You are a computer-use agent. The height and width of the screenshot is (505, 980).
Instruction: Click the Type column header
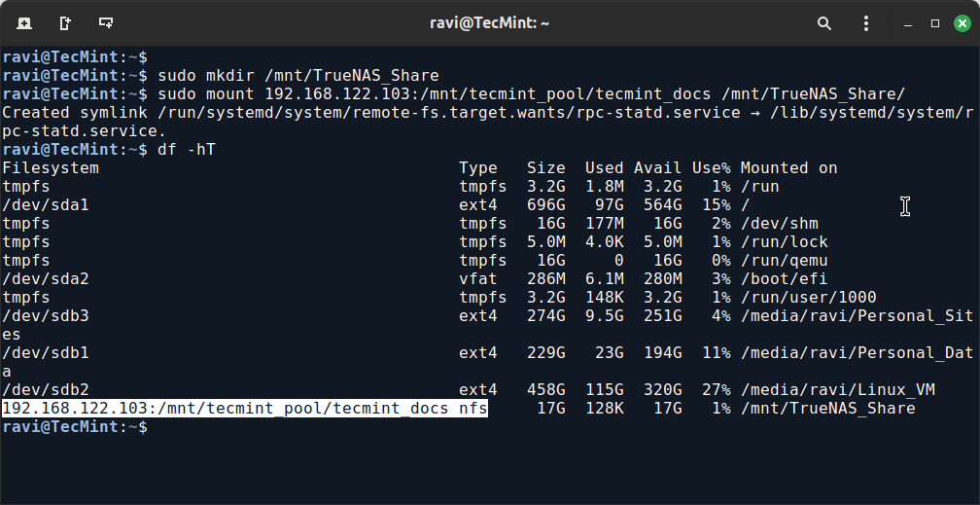click(x=478, y=168)
